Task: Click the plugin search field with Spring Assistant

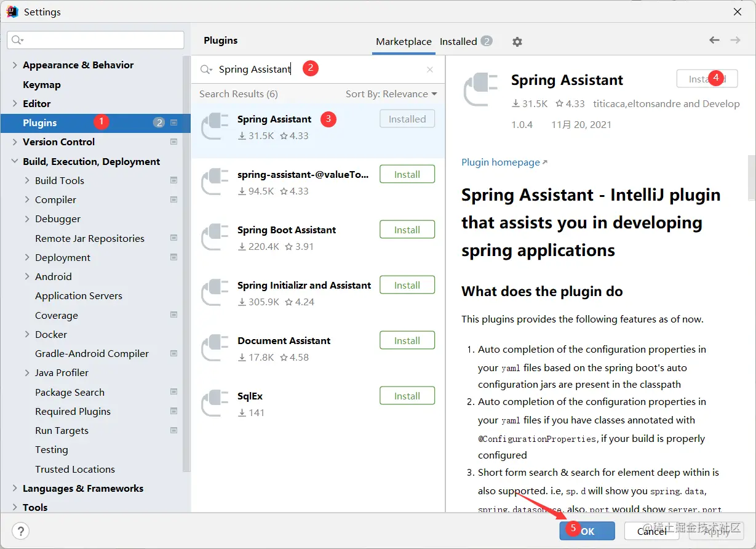Action: 318,70
